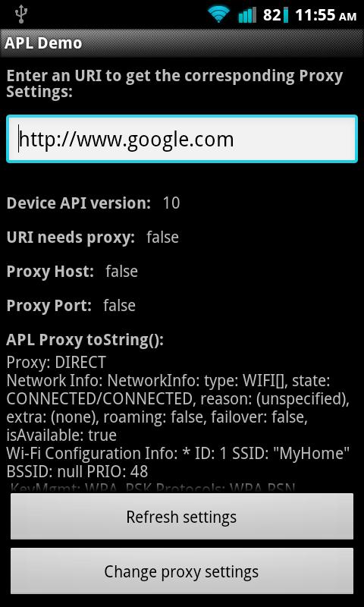364x607 pixels.
Task: Tap the Proxy Port label
Action: [x=49, y=306]
